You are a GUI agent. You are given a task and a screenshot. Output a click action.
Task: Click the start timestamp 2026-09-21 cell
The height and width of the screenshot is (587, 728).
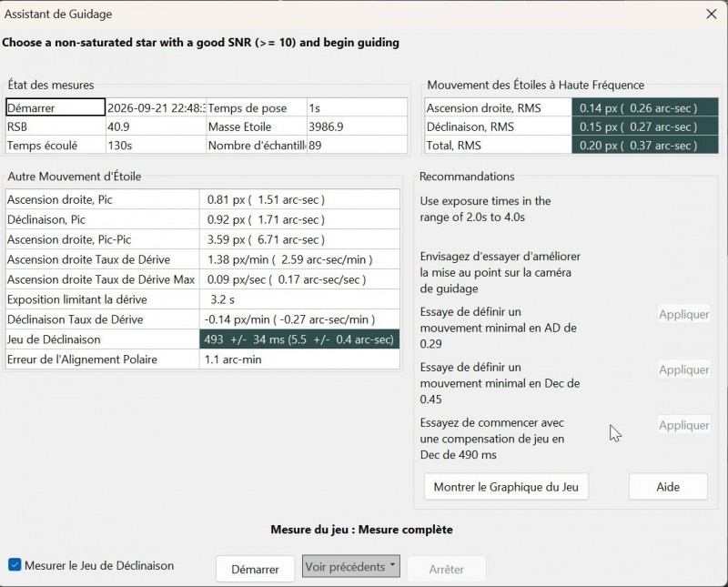156,107
